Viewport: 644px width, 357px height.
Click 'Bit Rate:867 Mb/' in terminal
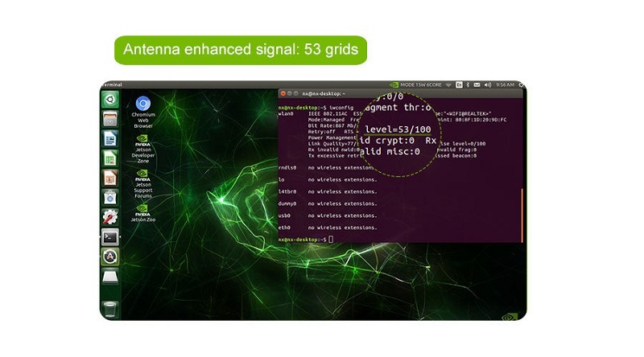click(332, 126)
